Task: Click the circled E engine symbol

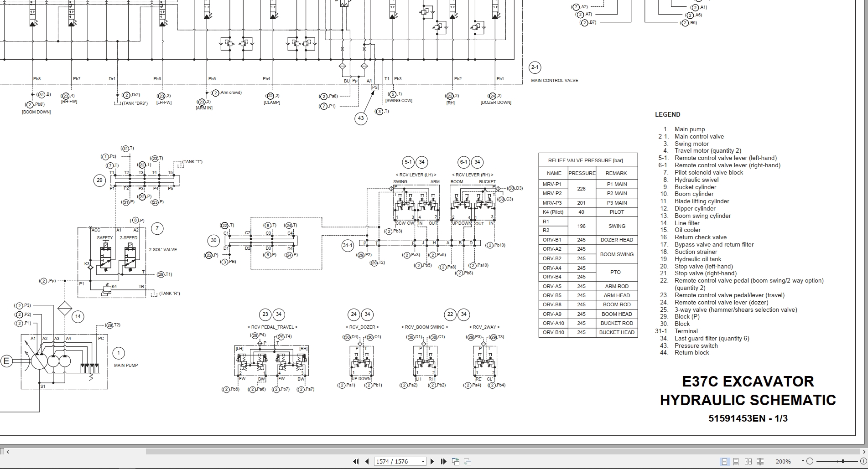Action: click(x=6, y=361)
